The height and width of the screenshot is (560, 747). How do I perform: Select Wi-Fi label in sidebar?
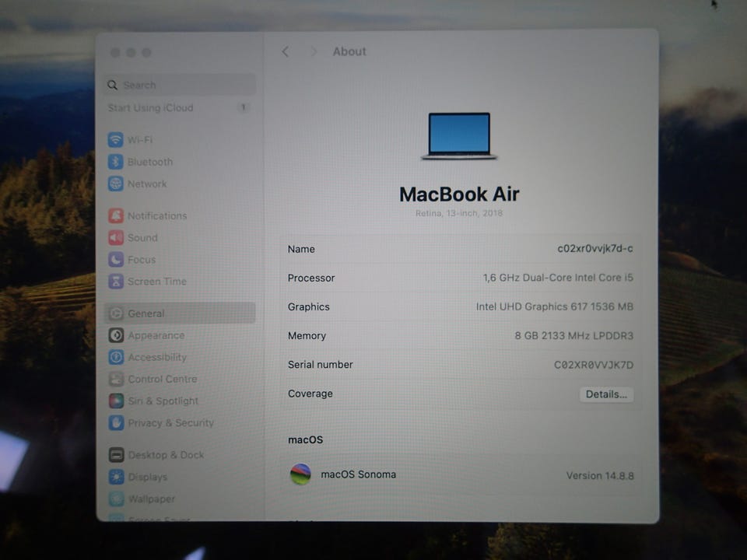[140, 139]
